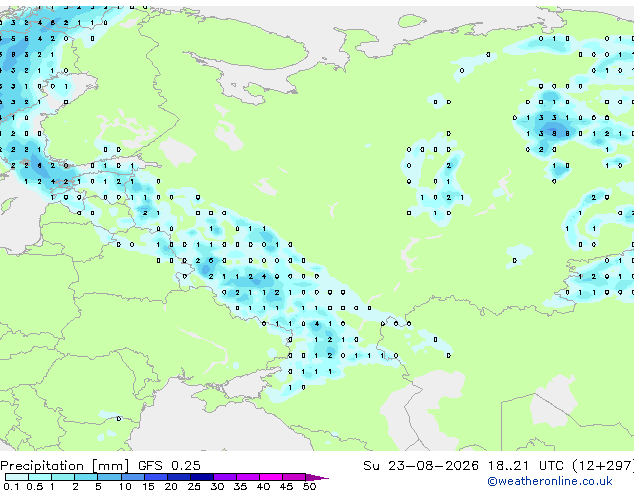The height and width of the screenshot is (490, 634).
Task: Select the 20–25 mm legend swatch
Action: 178,477
